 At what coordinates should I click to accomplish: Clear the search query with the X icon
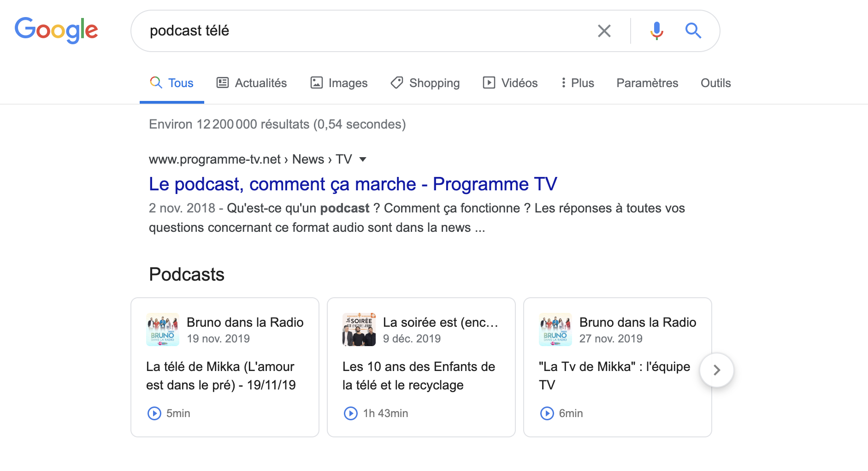(x=604, y=30)
